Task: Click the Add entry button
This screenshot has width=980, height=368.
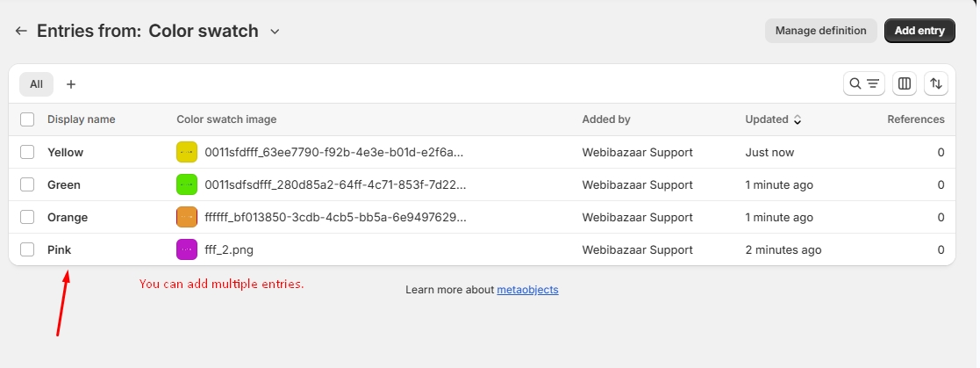Action: [919, 31]
